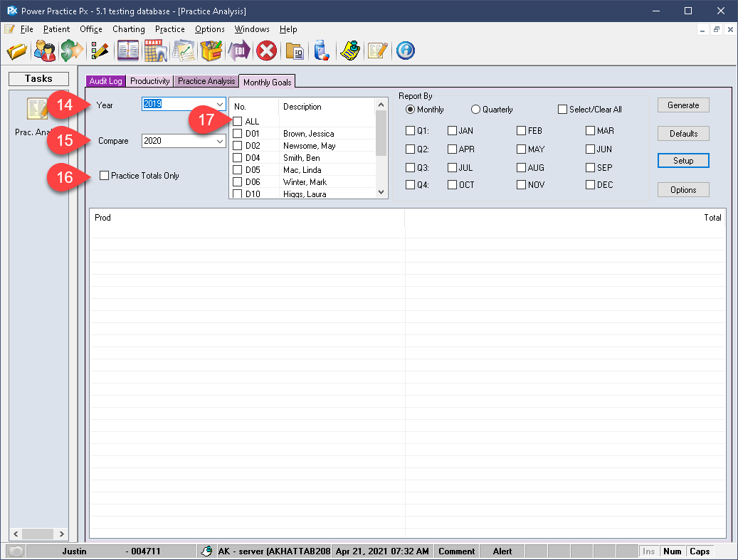Image resolution: width=738 pixels, height=560 pixels.
Task: Check the D04 Smith, Ben box
Action: (238, 158)
